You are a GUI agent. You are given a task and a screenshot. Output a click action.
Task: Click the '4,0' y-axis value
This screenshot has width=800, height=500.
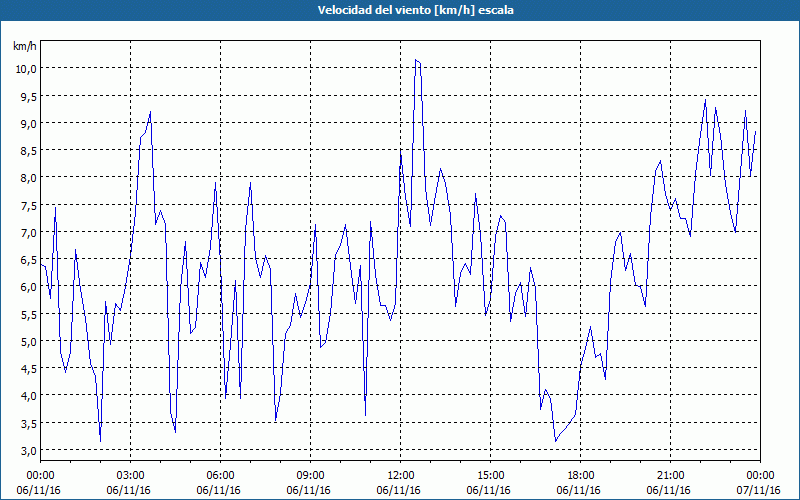(x=28, y=396)
